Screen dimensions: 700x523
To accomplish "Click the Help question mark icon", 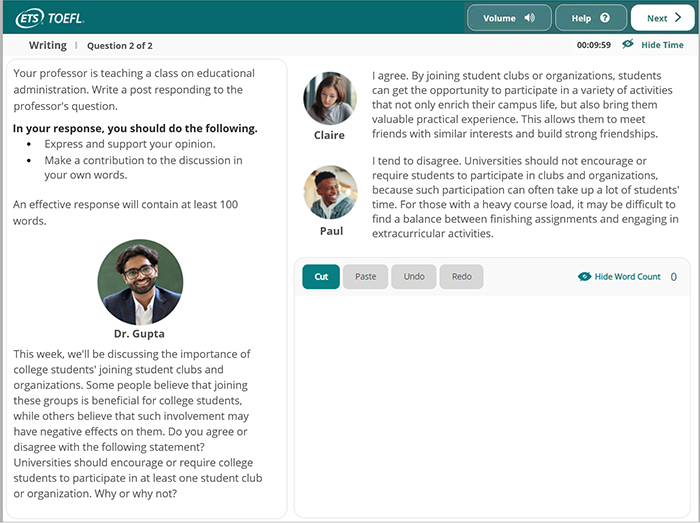I will pyautogui.click(x=604, y=18).
